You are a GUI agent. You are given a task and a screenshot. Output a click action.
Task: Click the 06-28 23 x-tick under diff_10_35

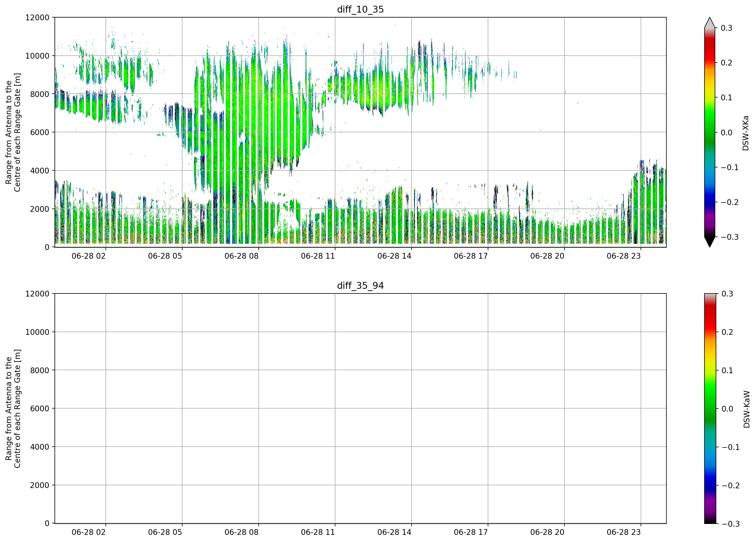[x=624, y=256]
